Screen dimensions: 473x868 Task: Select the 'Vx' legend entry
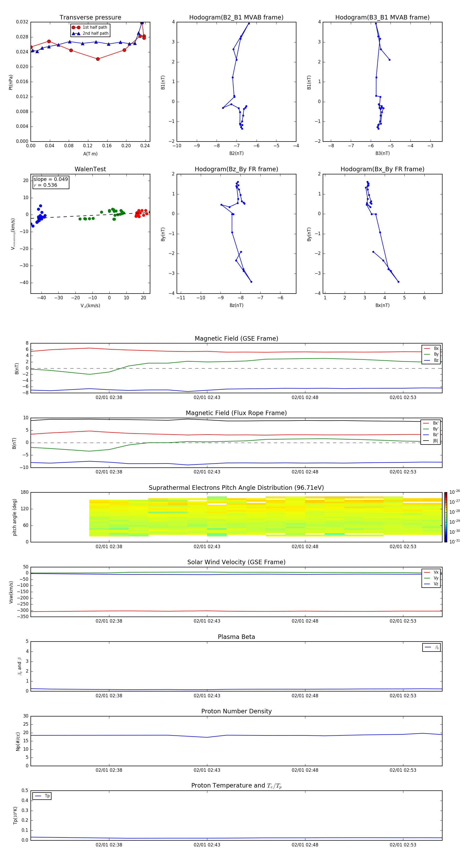(x=431, y=572)
